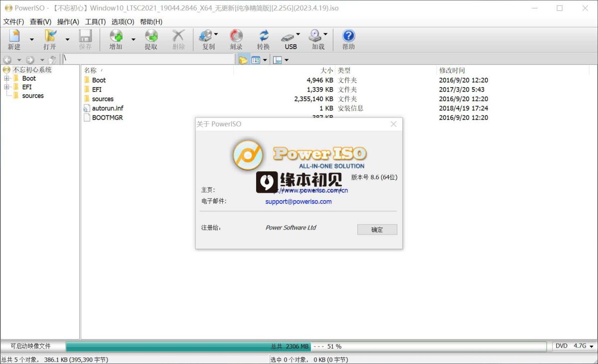
Task: Click the USB drive toolbar icon
Action: pyautogui.click(x=288, y=37)
